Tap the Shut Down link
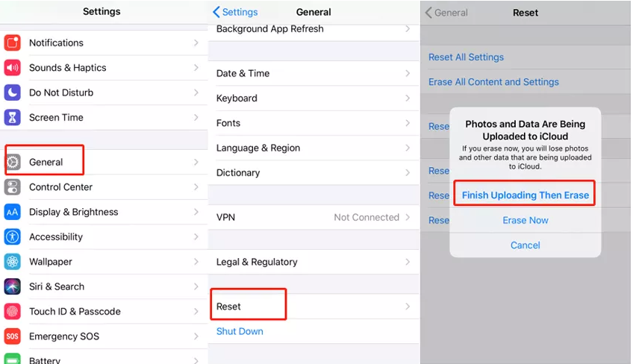Screen dimensions: 633x364 (240, 331)
